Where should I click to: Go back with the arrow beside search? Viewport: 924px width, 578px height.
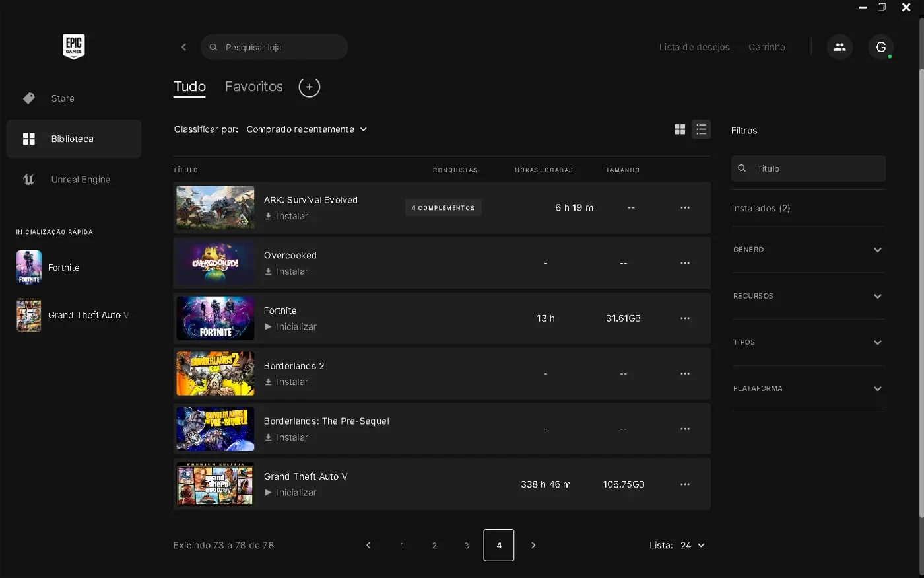click(183, 47)
